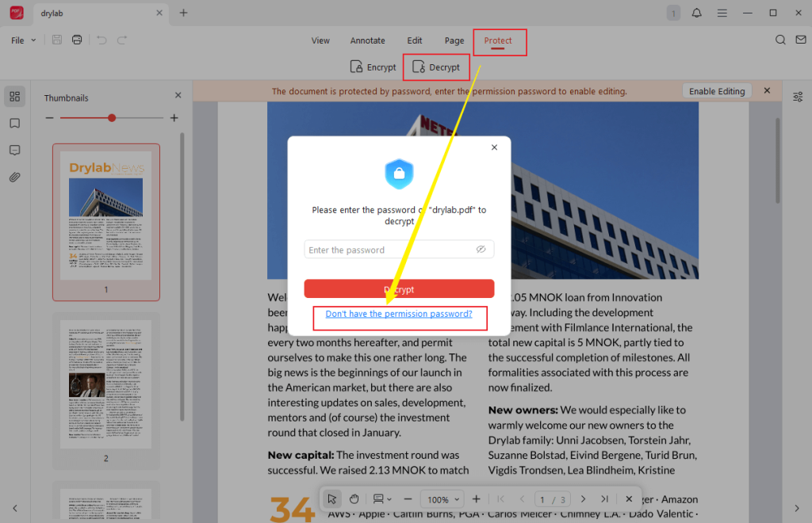Select the arrow selection tool
This screenshot has height=523, width=812.
[332, 498]
